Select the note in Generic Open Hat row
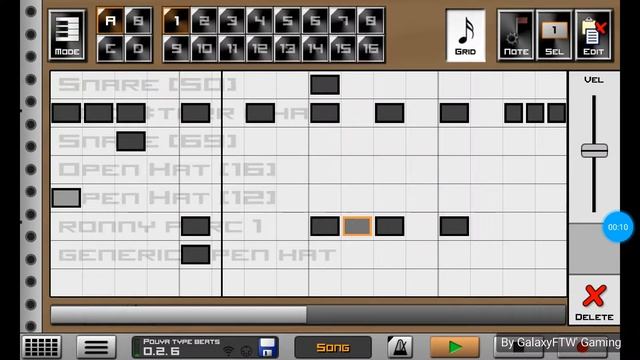The height and width of the screenshot is (360, 640). [x=196, y=254]
